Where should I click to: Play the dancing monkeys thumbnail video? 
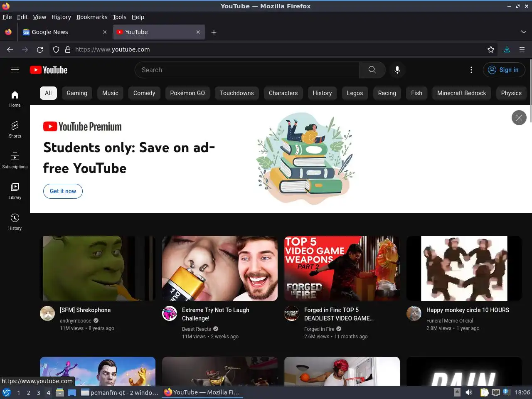pyautogui.click(x=464, y=268)
